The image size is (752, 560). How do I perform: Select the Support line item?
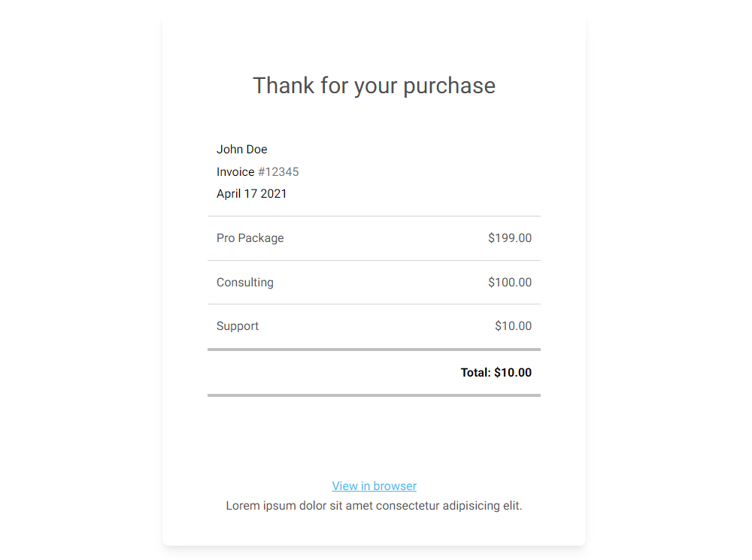(x=238, y=326)
